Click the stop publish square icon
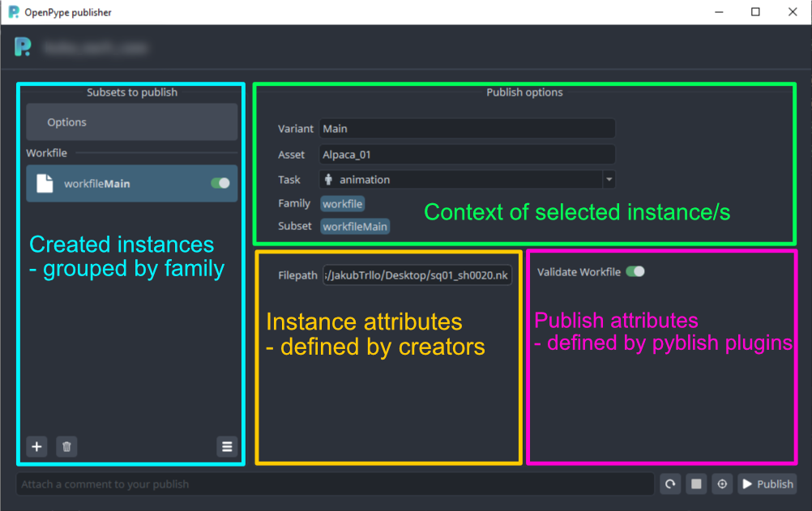The image size is (812, 511). pyautogui.click(x=695, y=483)
